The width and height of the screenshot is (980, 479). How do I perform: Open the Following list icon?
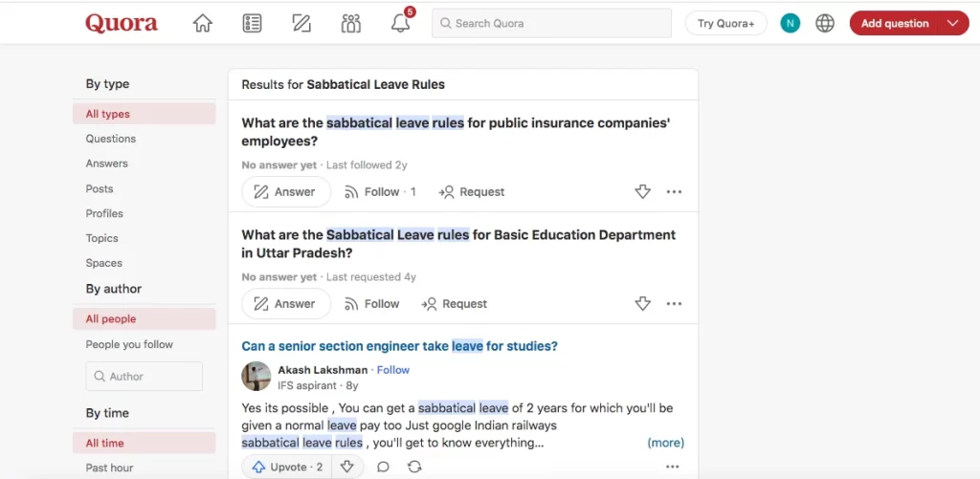point(252,23)
